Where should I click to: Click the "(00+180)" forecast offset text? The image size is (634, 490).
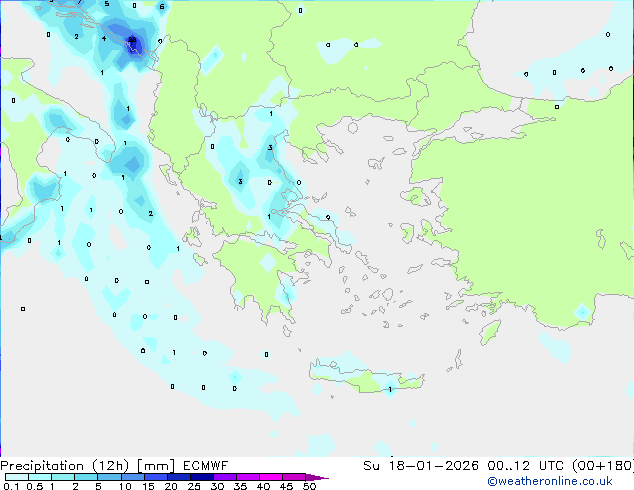[x=603, y=466]
